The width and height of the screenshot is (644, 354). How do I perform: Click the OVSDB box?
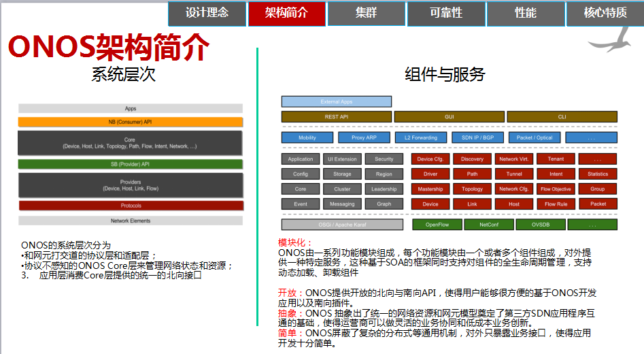coord(541,225)
